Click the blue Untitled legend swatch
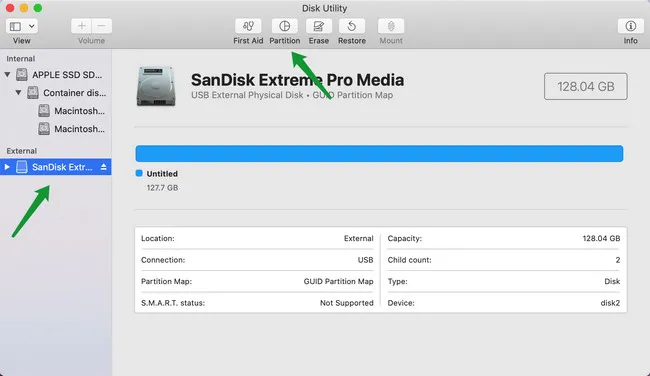 click(139, 173)
